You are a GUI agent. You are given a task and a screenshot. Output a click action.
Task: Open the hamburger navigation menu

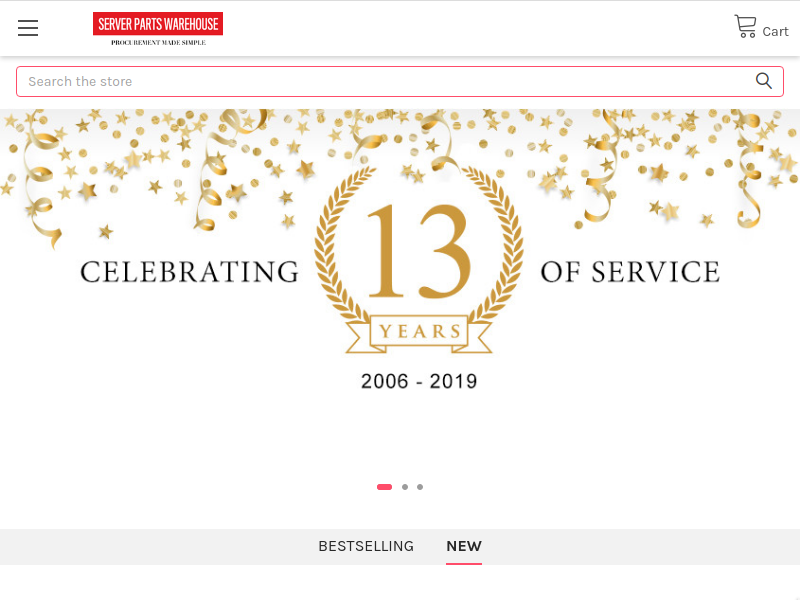point(28,28)
